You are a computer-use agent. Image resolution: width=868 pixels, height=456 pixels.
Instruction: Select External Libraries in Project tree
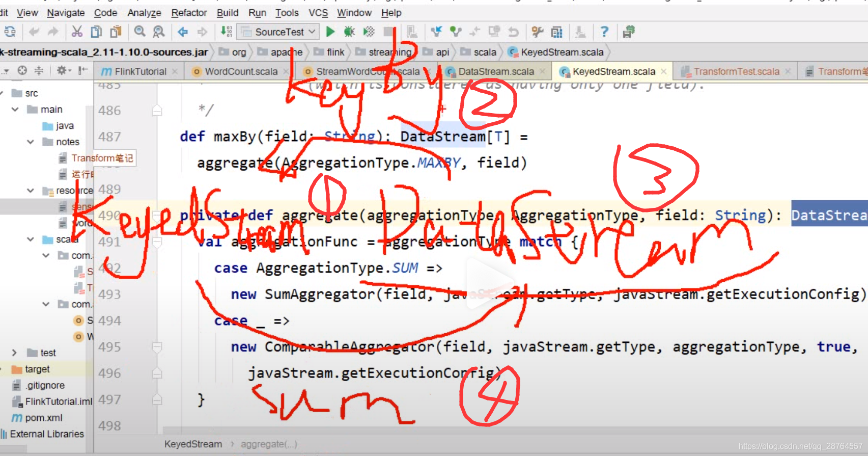47,434
